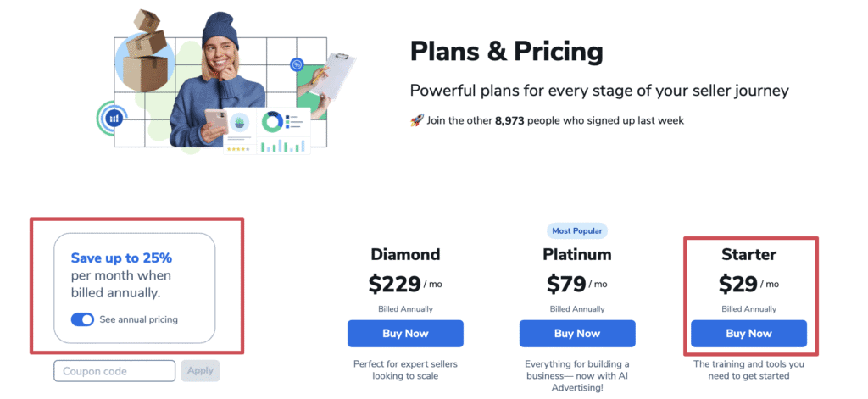This screenshot has height=399, width=868.
Task: Click the Most Popular badge
Action: [576, 230]
